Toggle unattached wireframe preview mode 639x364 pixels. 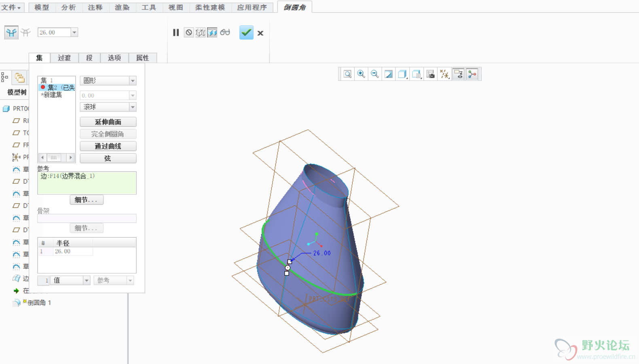point(201,32)
